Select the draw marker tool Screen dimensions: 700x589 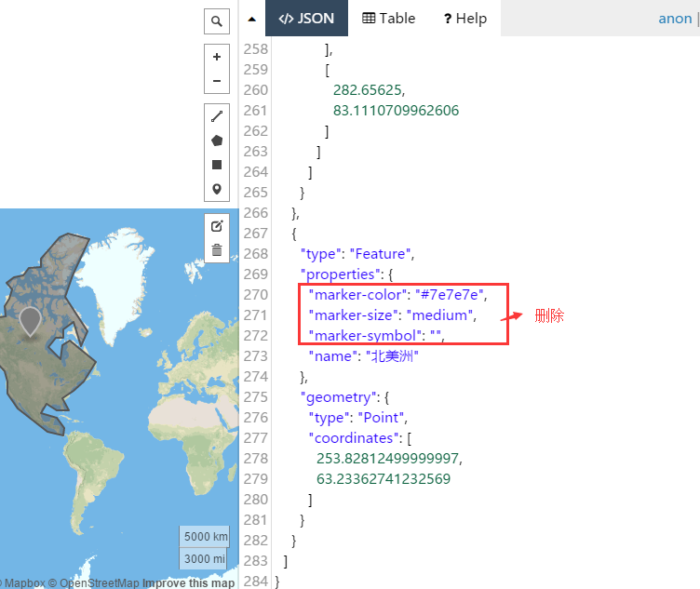pos(217,189)
